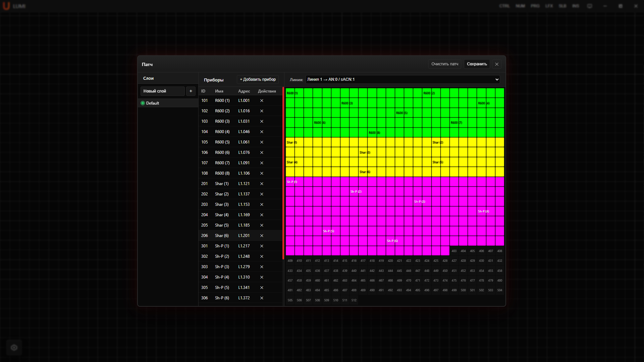The image size is (644, 362).
Task: Click the Добавить прибор button
Action: [258, 79]
